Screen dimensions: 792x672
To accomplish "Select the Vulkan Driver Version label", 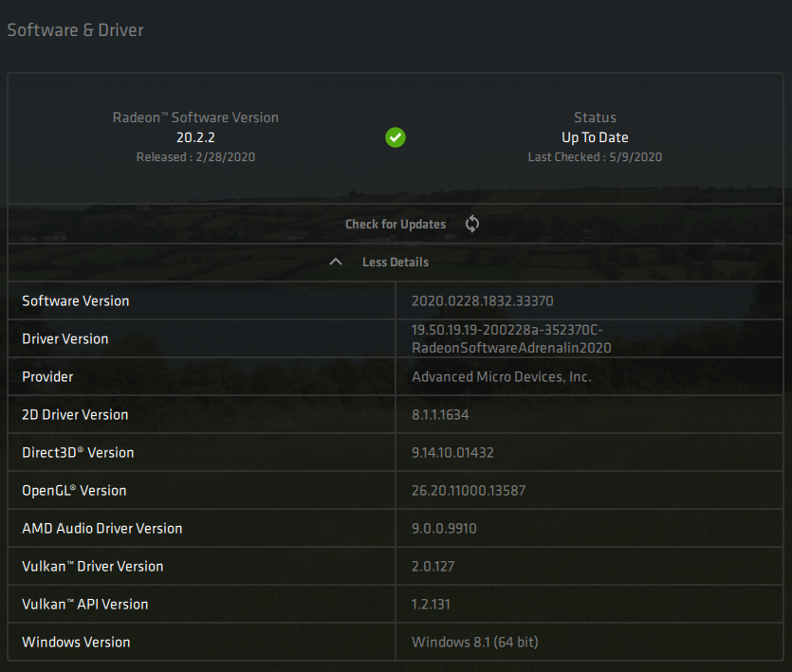I will 93,566.
